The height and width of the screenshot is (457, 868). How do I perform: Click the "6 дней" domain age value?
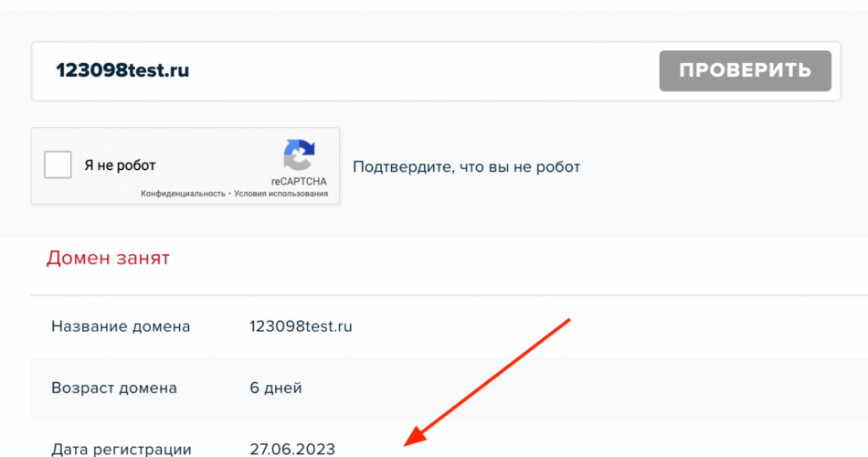tap(275, 388)
